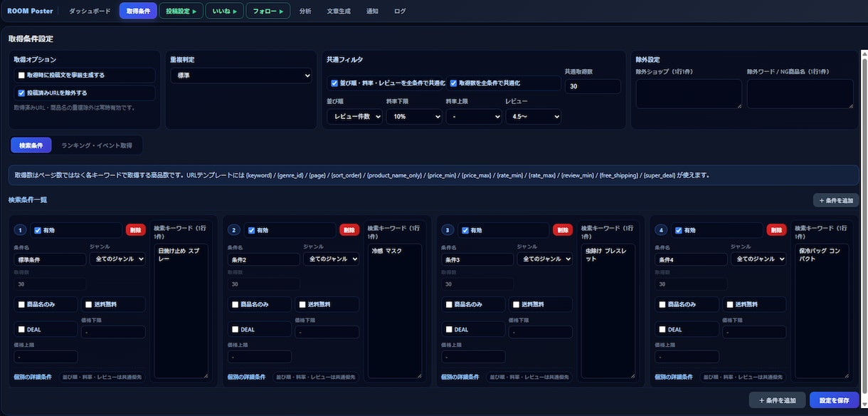Expand 個別の詳細条件 in 条件2 card
The height and width of the screenshot is (416, 868).
point(247,376)
